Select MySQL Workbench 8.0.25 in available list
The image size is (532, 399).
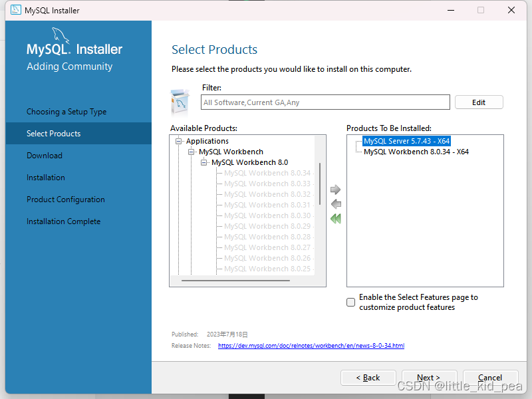click(267, 269)
